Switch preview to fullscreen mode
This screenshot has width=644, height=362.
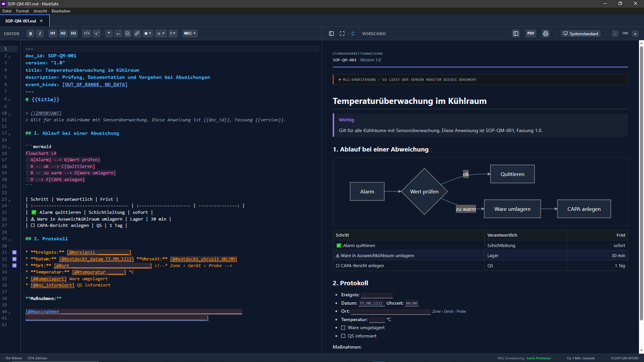coord(342,34)
